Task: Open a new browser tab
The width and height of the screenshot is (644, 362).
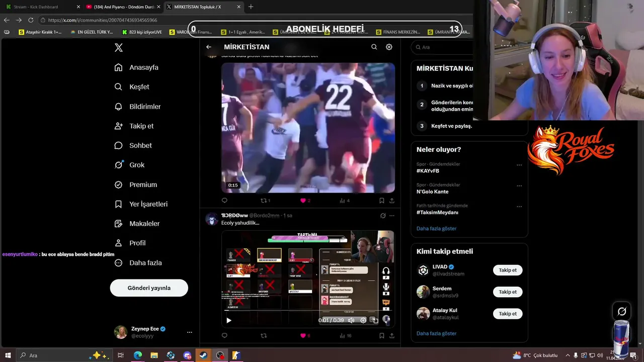Action: click(x=251, y=7)
